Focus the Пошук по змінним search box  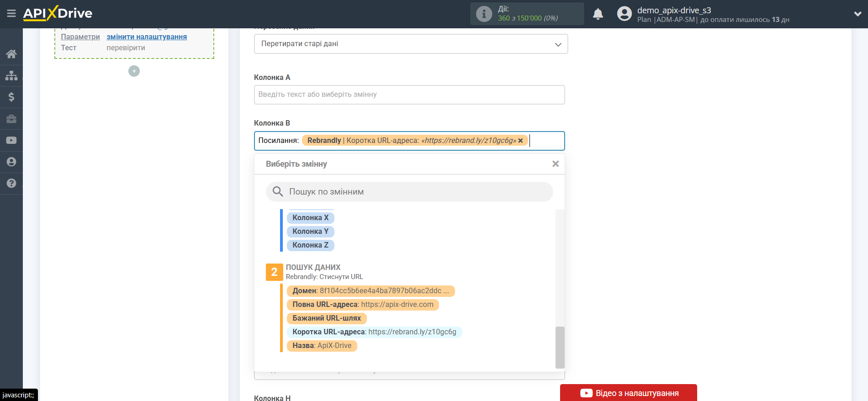[x=409, y=192]
